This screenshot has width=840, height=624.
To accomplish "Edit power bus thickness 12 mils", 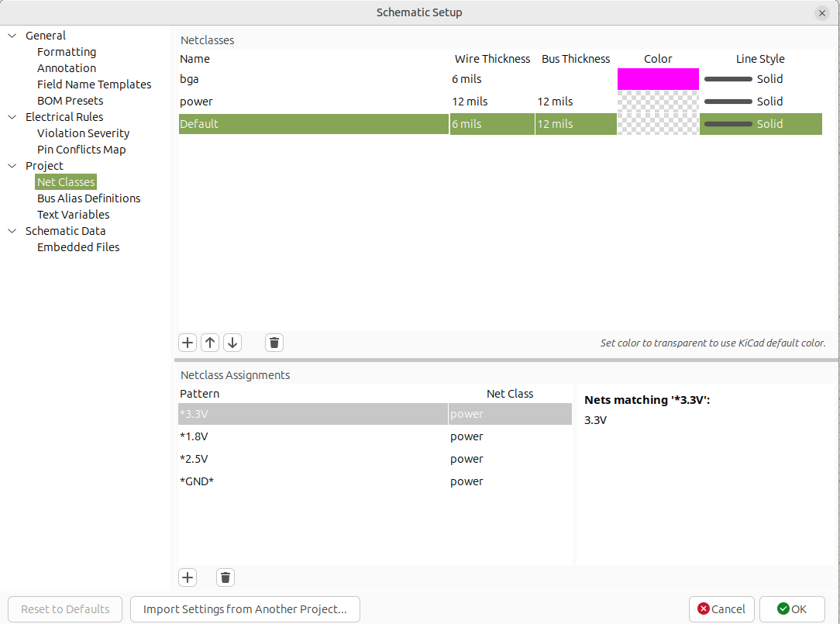I will tap(576, 102).
